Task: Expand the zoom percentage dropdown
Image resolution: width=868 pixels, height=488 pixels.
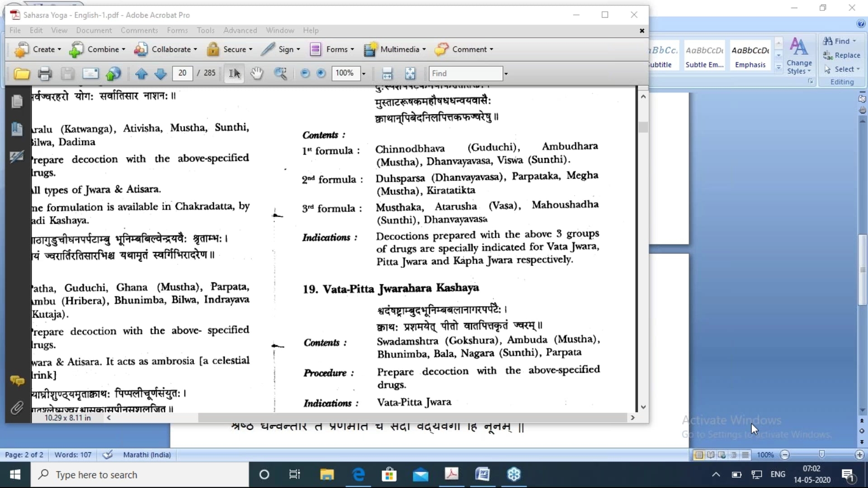Action: tap(363, 74)
